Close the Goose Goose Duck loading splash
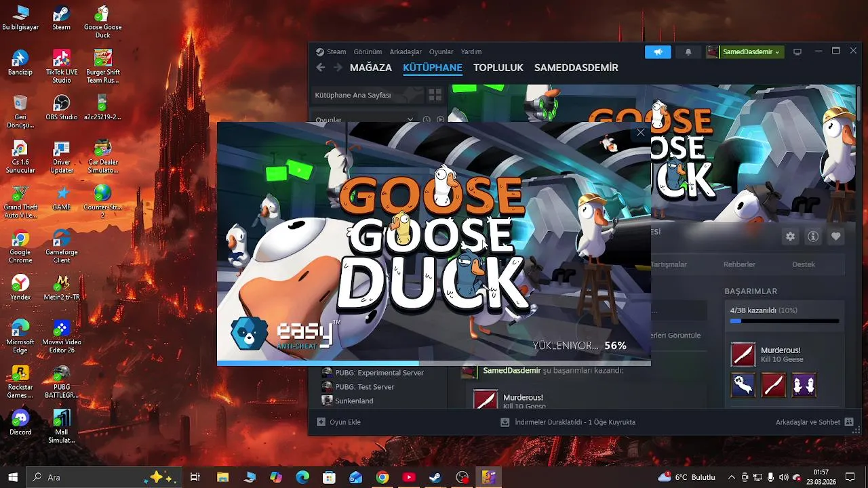 pos(640,133)
